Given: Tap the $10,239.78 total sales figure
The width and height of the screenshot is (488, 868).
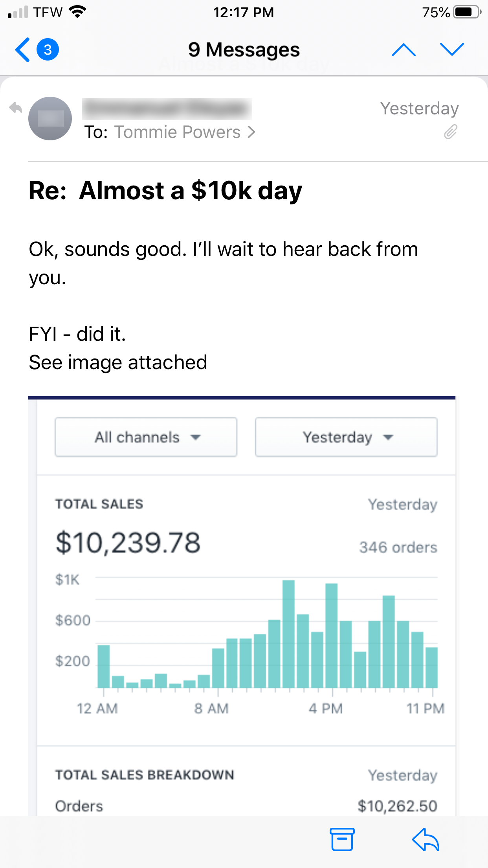Looking at the screenshot, I should [x=128, y=543].
